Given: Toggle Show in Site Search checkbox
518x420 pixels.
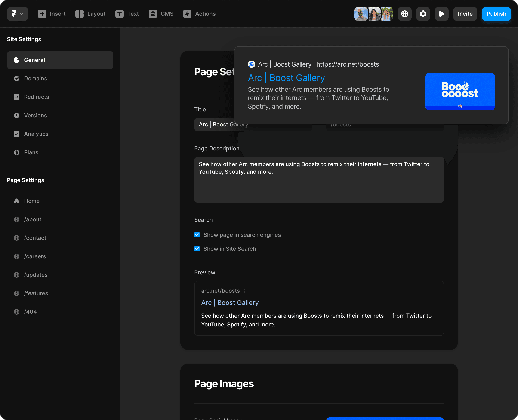Looking at the screenshot, I should [197, 249].
